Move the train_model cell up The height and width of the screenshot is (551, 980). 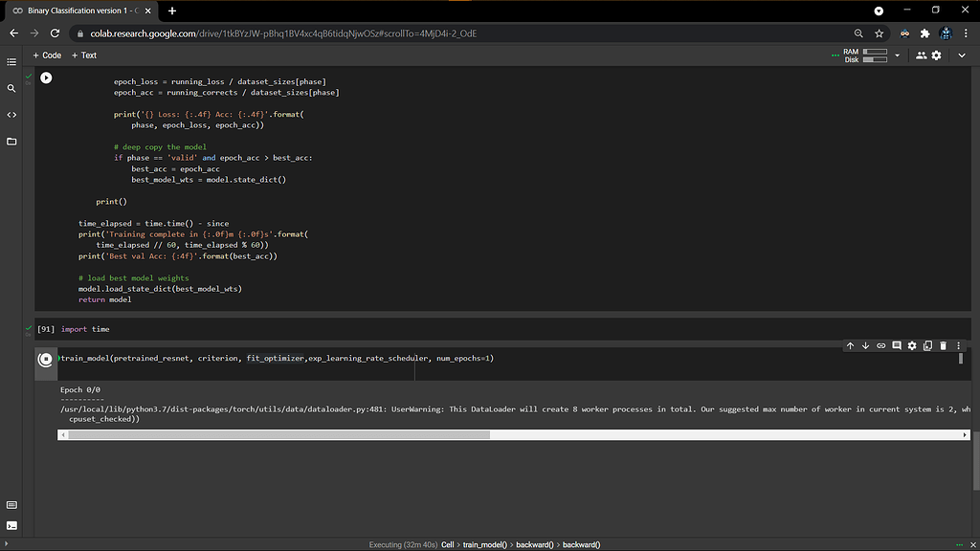851,345
